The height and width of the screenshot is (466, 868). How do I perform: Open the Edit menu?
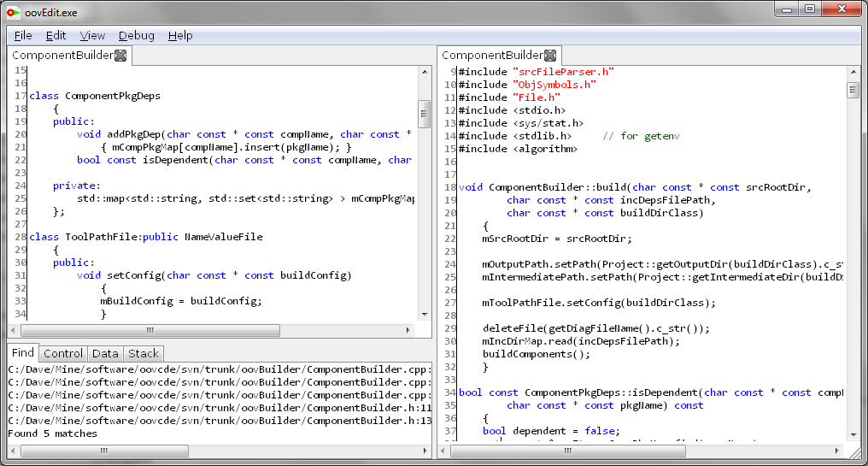click(56, 35)
